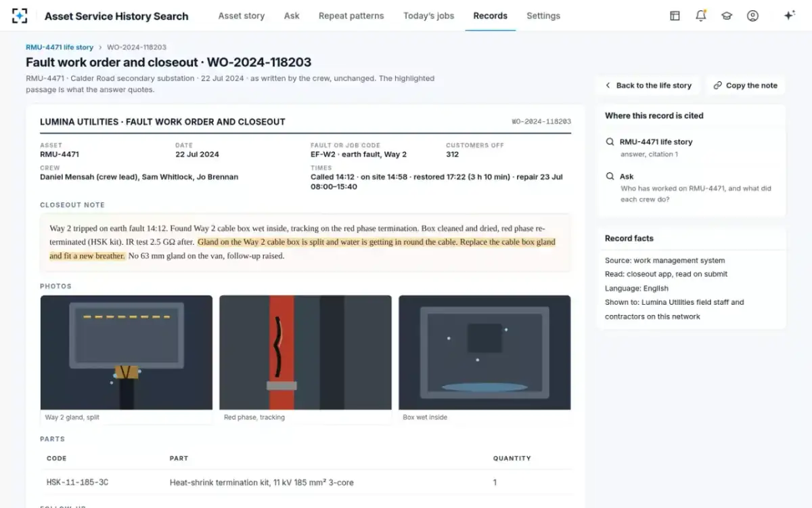Open the layout panel icon in header

click(x=675, y=16)
